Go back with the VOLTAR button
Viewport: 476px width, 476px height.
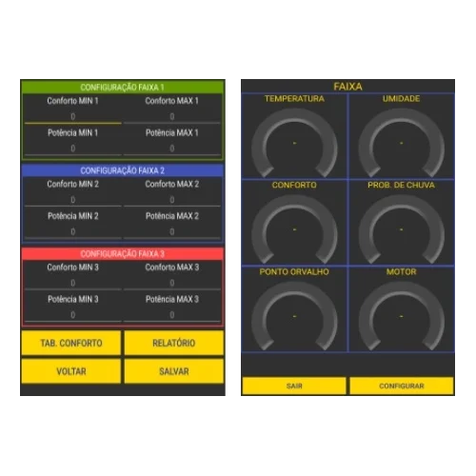71,371
